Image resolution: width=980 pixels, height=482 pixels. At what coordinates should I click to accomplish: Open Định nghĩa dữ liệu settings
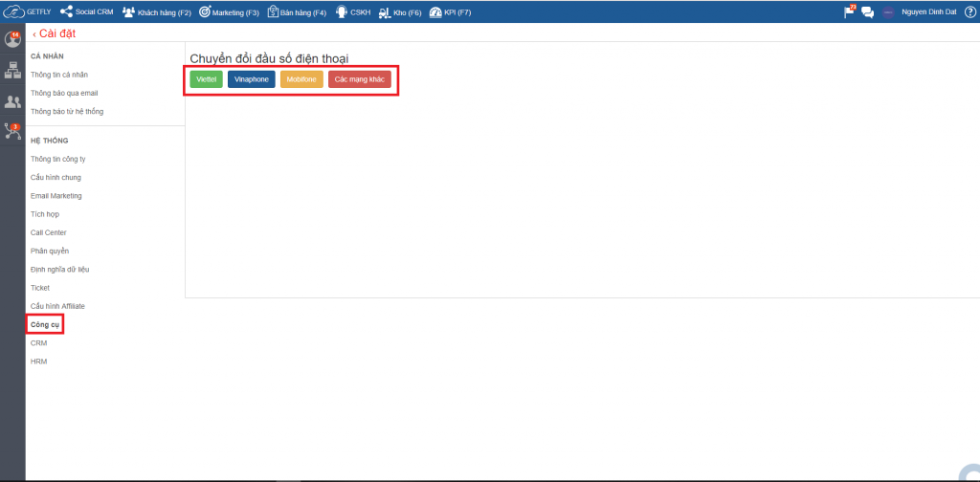point(60,269)
